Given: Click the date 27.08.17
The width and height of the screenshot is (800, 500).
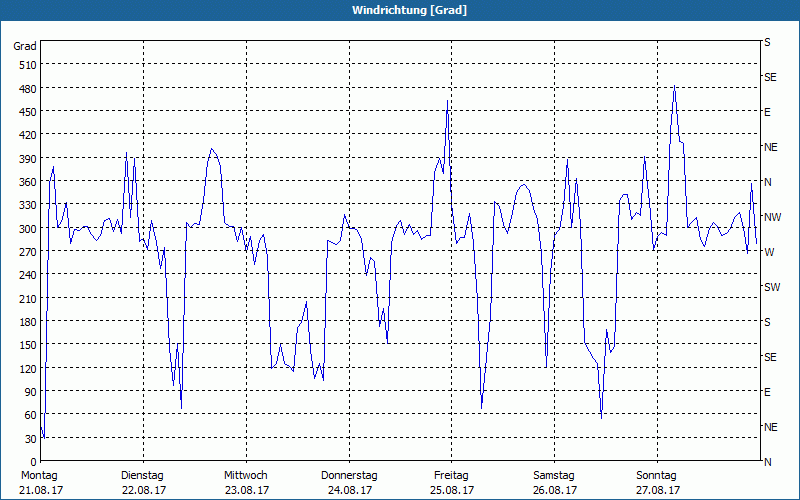Looking at the screenshot, I should (x=658, y=490).
